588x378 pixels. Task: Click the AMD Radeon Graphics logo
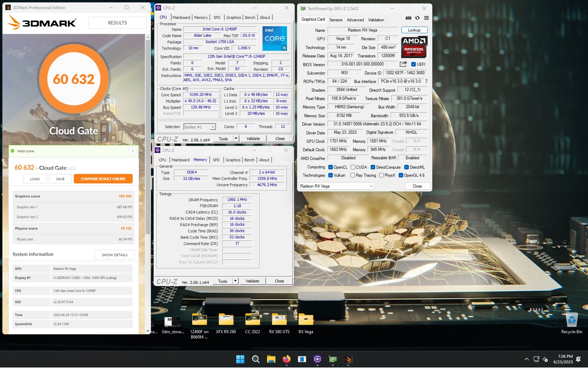pyautogui.click(x=414, y=47)
